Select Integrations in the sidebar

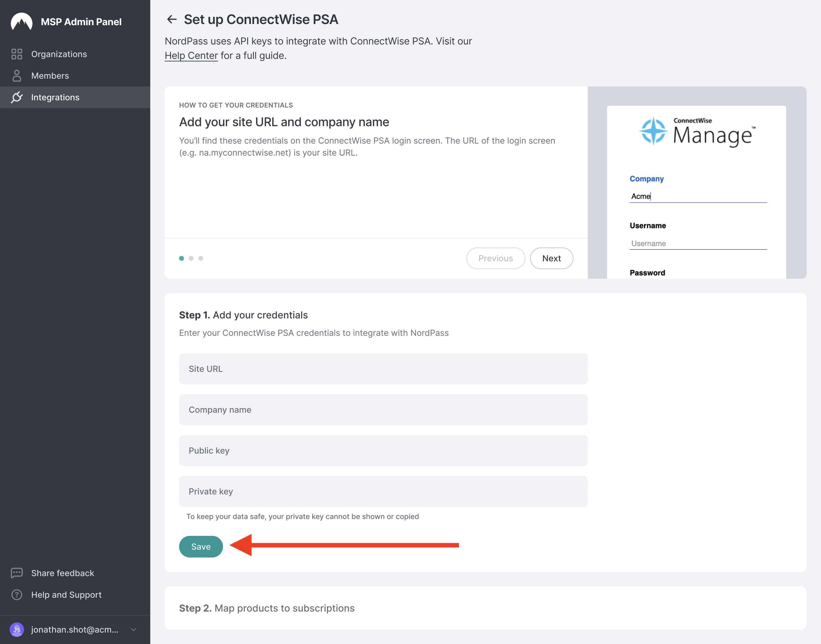pyautogui.click(x=75, y=97)
